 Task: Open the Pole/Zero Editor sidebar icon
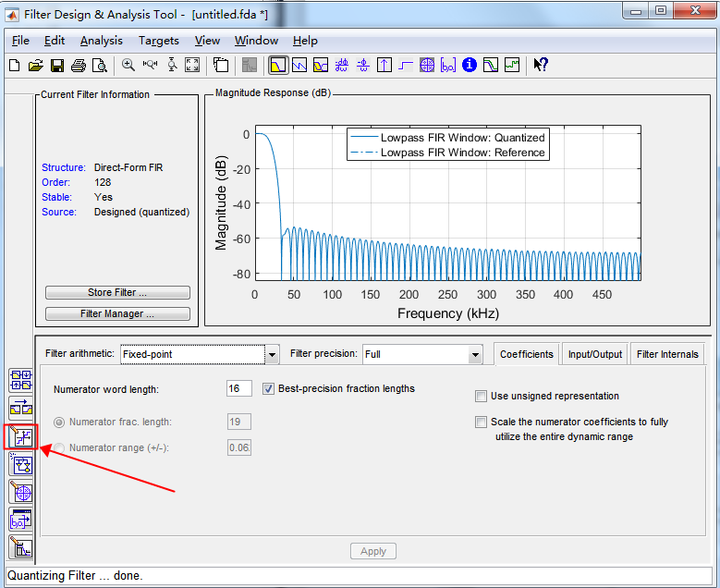tap(20, 492)
